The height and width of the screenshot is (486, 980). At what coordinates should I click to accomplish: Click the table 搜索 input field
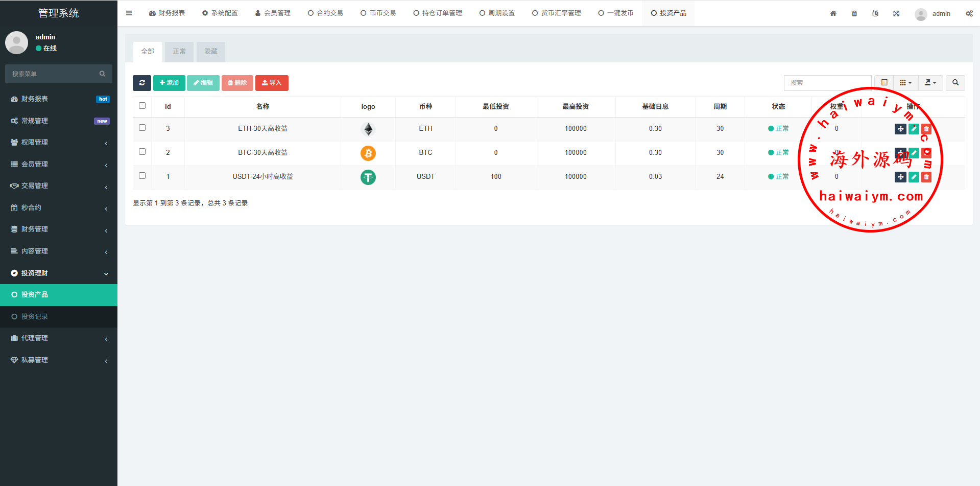click(x=827, y=83)
